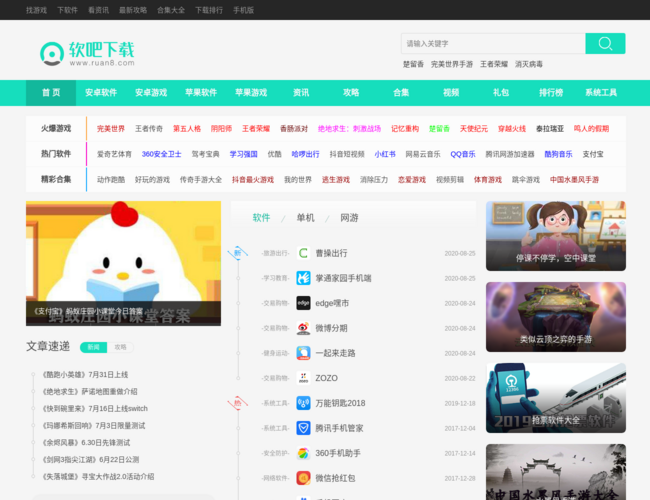The width and height of the screenshot is (650, 500).
Task: Open article 《余烬风暴》6.30日先锋测试
Action: tap(86, 442)
